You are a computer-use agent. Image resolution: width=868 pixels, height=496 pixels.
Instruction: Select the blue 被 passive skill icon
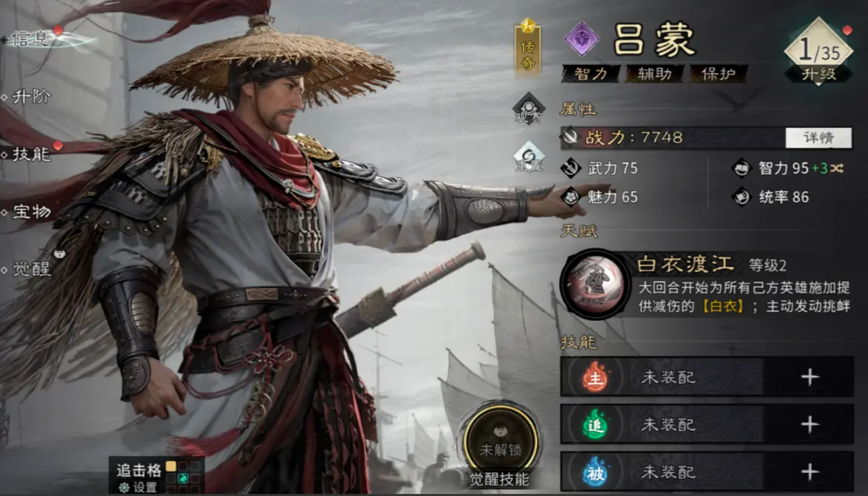tap(594, 473)
